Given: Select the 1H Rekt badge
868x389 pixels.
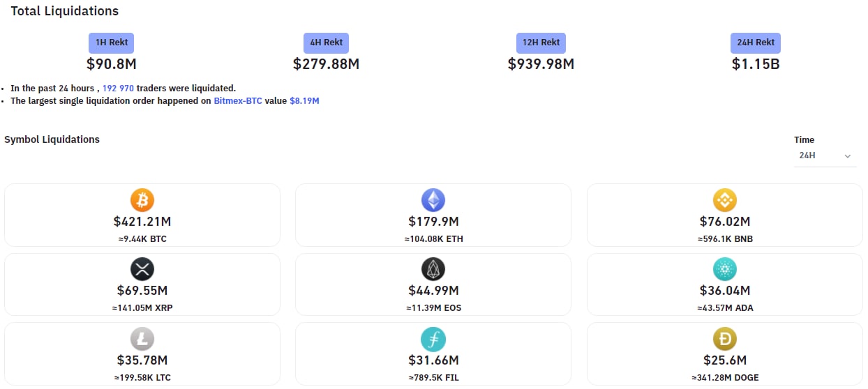Looking at the screenshot, I should point(111,43).
